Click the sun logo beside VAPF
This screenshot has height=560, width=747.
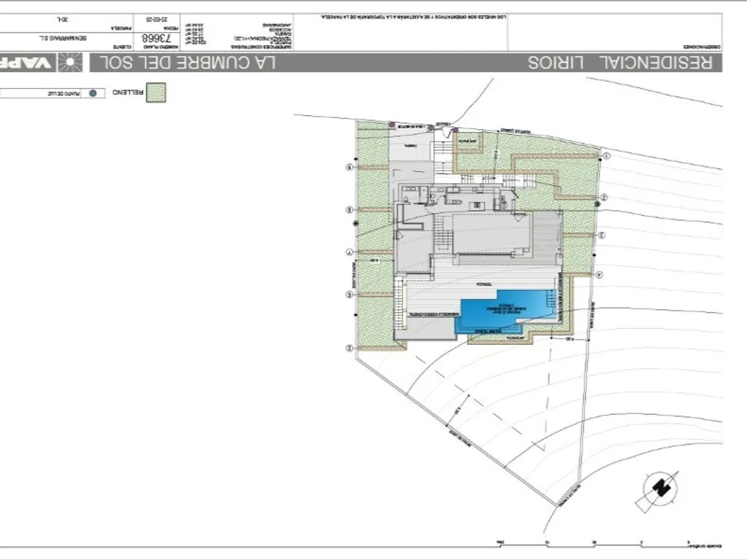(x=70, y=63)
